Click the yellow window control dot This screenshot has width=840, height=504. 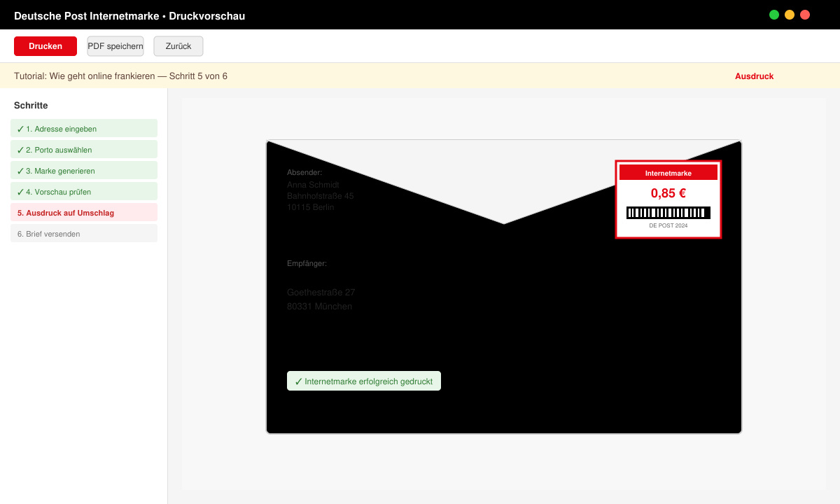tap(790, 15)
